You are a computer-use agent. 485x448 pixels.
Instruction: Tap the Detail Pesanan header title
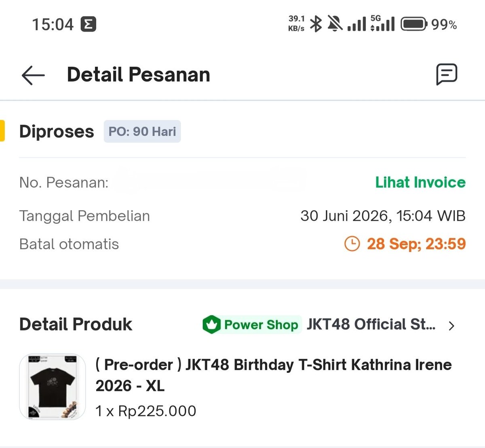point(139,75)
